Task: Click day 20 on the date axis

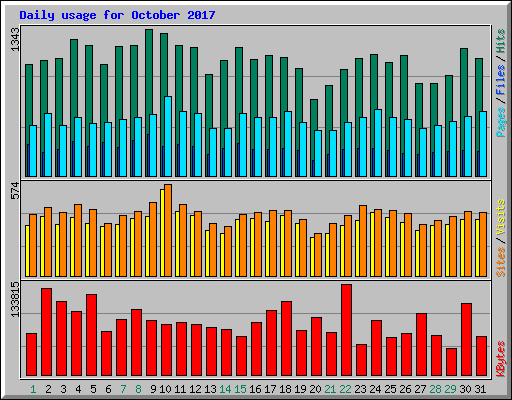Action: [315, 389]
